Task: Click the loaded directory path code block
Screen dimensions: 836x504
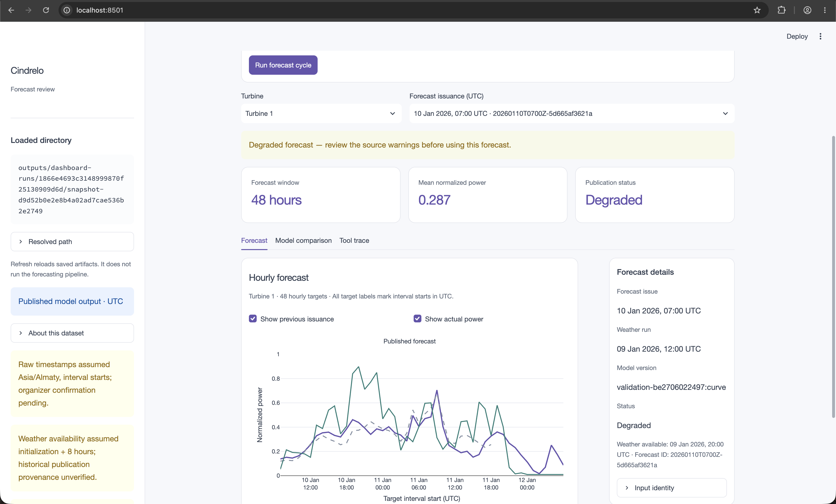Action: [x=72, y=189]
